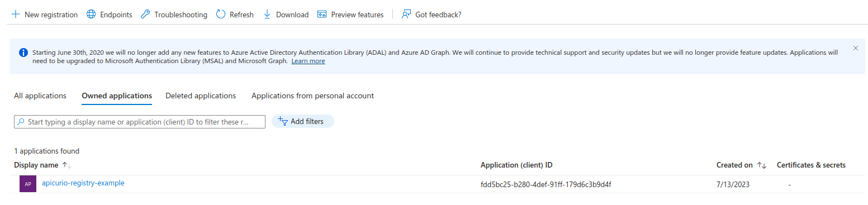Image resolution: width=868 pixels, height=205 pixels.
Task: Download the applications list
Action: click(x=286, y=15)
